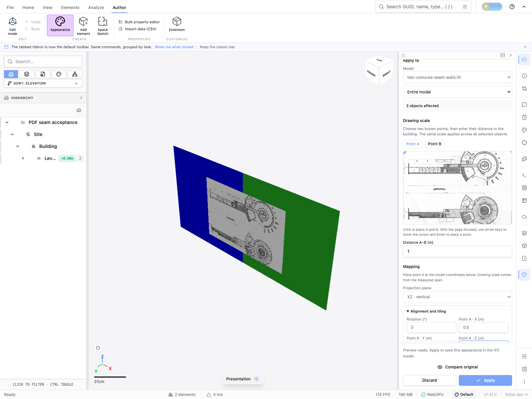
Task: Expand the Level tree row
Action: [23, 158]
